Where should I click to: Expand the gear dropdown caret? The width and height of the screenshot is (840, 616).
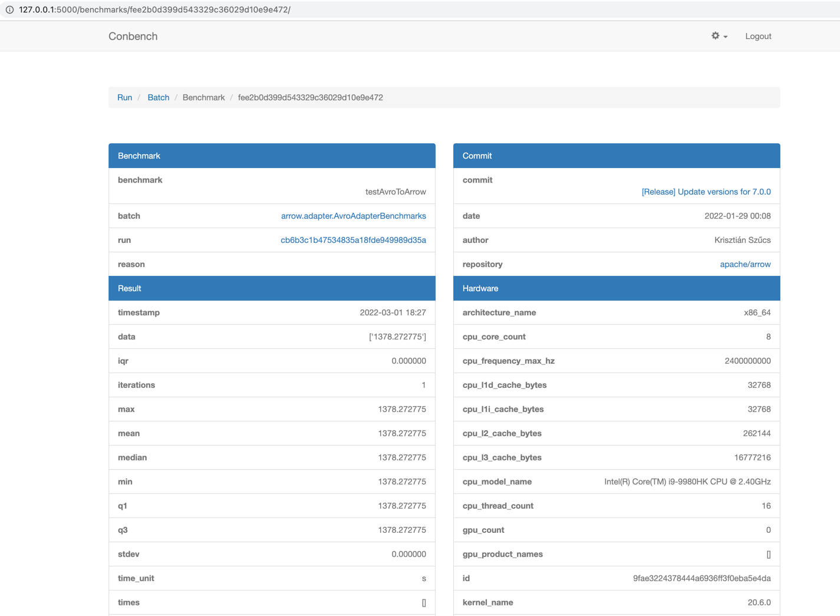pos(725,37)
